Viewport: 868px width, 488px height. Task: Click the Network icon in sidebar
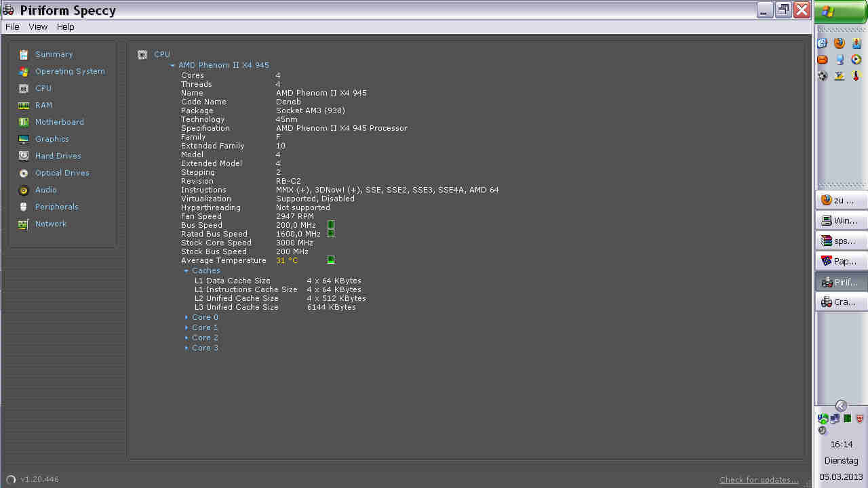pyautogui.click(x=24, y=224)
